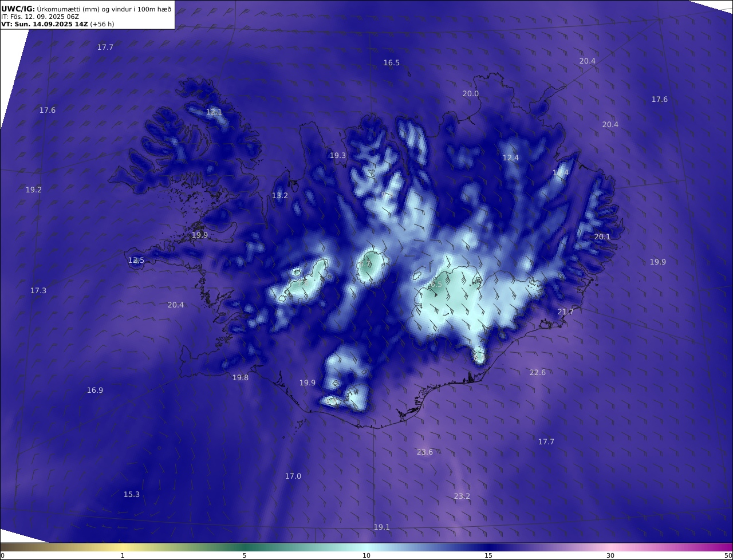Click the colorbar tick label 10
The width and height of the screenshot is (733, 560).
366,555
